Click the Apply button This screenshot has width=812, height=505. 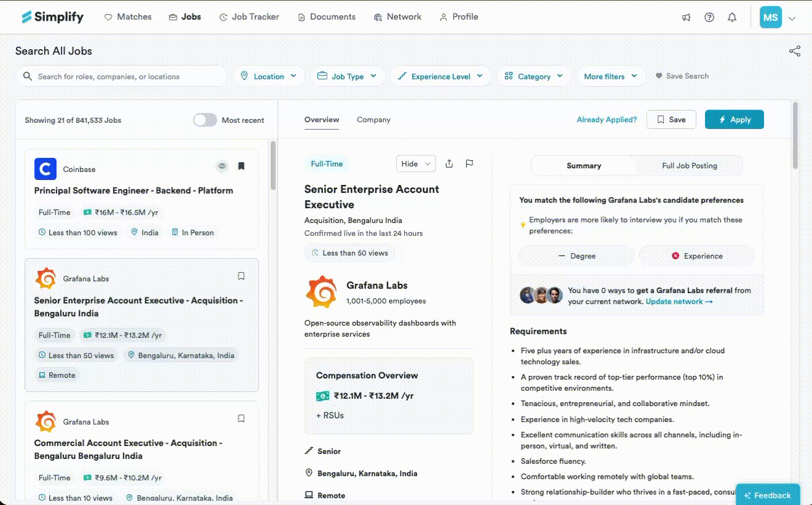pyautogui.click(x=734, y=120)
